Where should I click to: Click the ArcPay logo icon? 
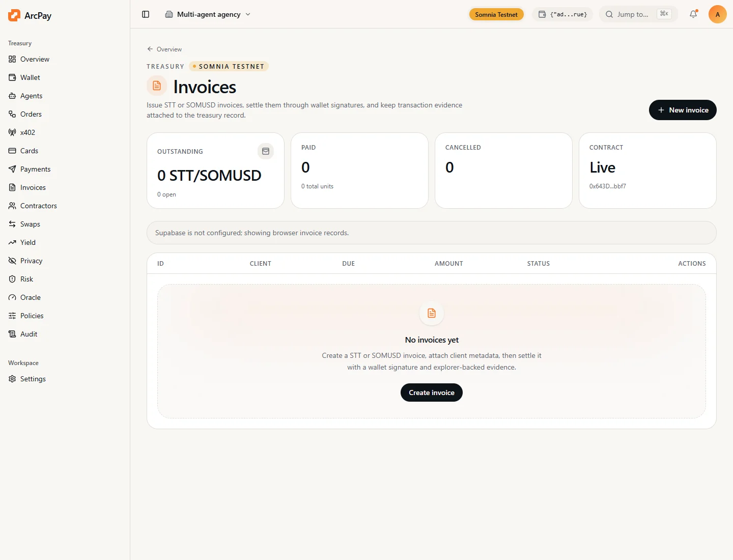pos(14,15)
